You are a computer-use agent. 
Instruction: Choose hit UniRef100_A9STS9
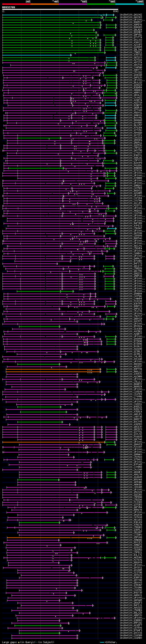(x=131, y=65)
